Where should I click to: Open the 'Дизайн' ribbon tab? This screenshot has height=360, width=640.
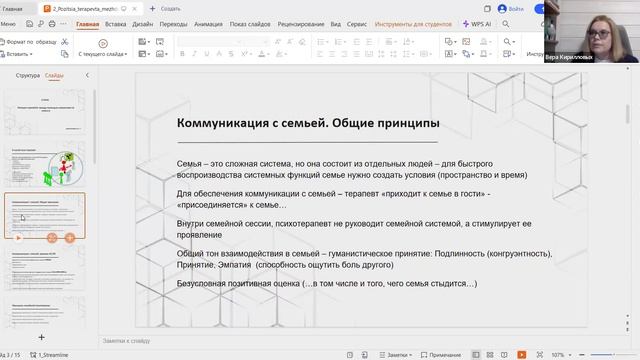coord(142,24)
